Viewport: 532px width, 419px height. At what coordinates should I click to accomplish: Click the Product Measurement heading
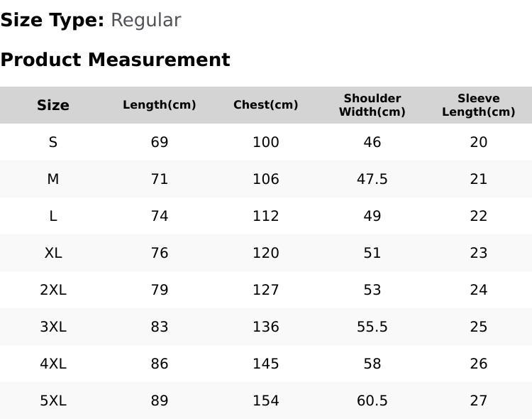pos(116,60)
